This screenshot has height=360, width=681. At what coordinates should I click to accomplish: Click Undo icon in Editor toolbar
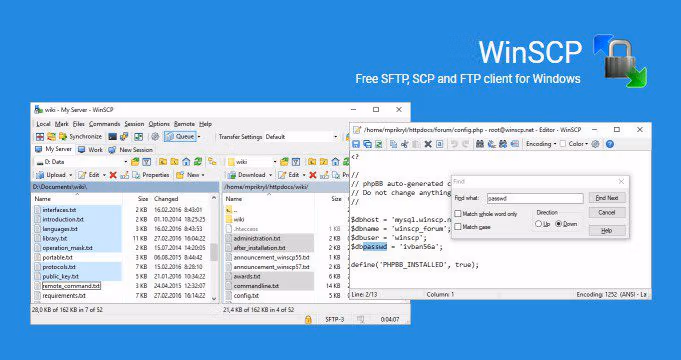pyautogui.click(x=454, y=144)
